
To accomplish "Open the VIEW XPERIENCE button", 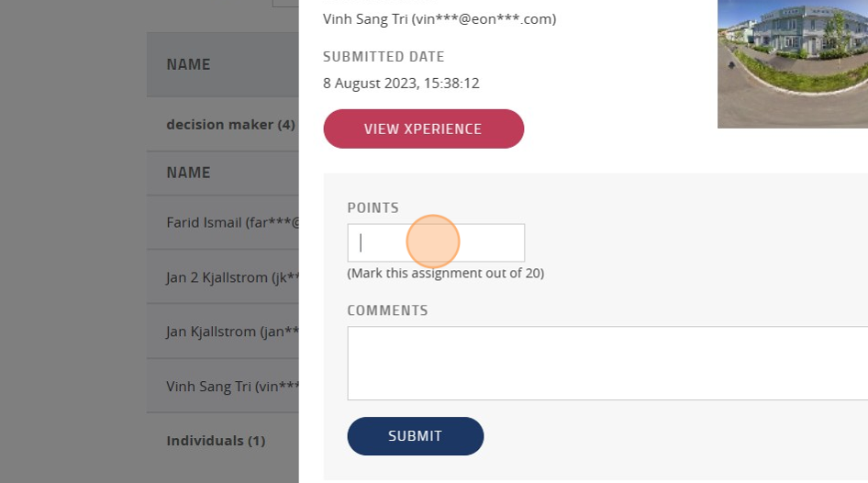I will [x=424, y=129].
